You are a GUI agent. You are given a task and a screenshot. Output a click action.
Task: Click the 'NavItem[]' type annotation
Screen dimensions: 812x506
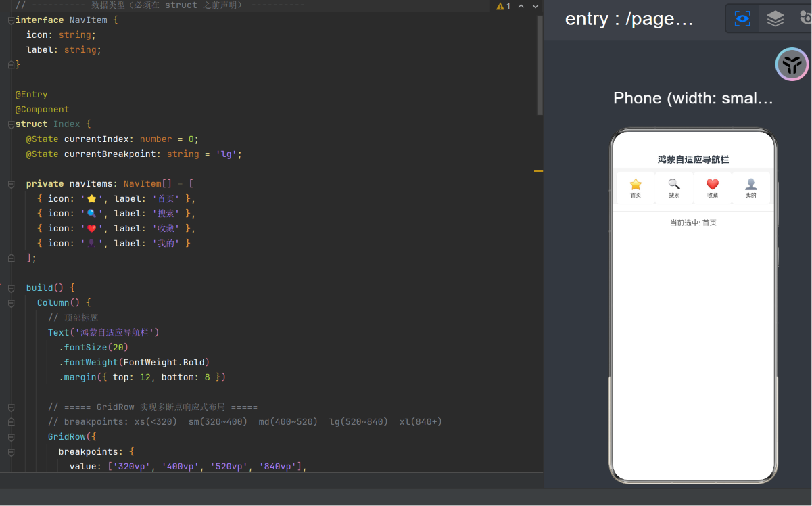coord(148,184)
